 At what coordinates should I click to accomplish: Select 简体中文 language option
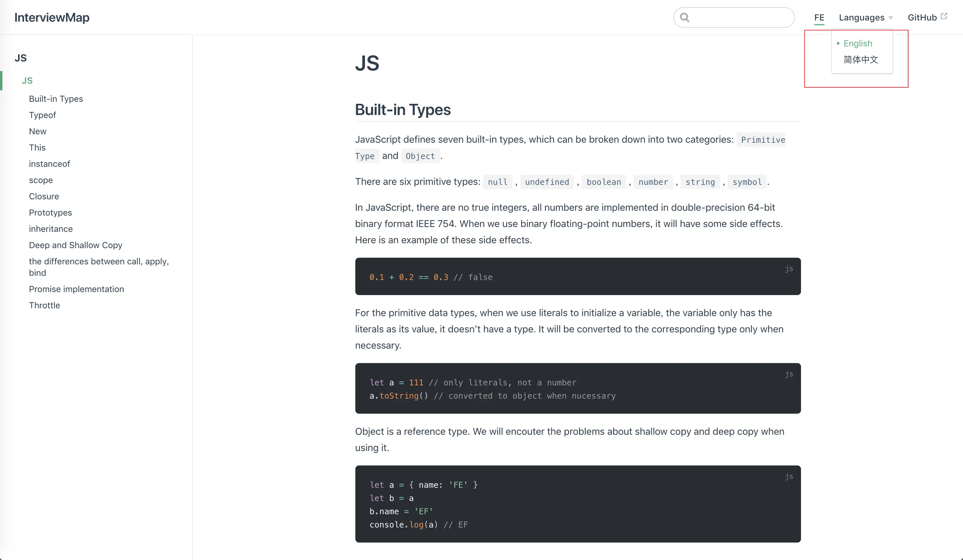860,60
